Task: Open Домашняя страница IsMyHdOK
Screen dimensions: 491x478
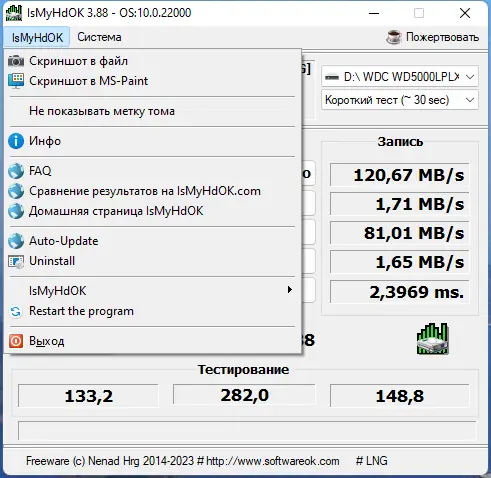Action: [x=153, y=211]
